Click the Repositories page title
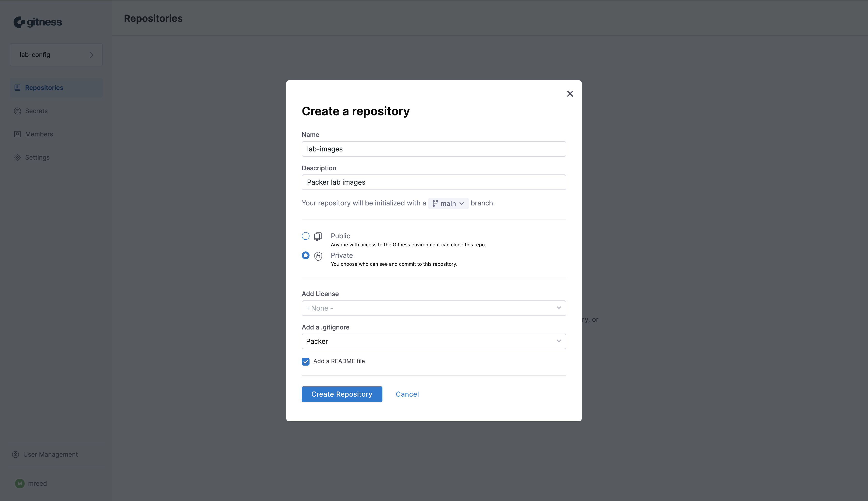 153,18
